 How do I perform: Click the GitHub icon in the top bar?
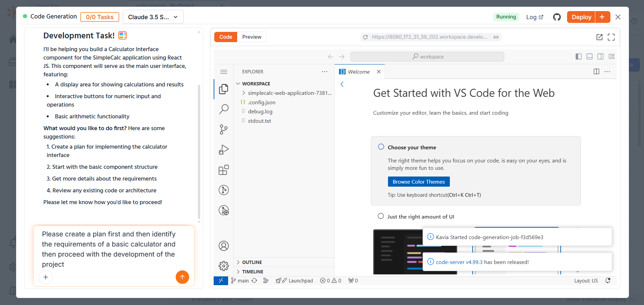pos(557,17)
